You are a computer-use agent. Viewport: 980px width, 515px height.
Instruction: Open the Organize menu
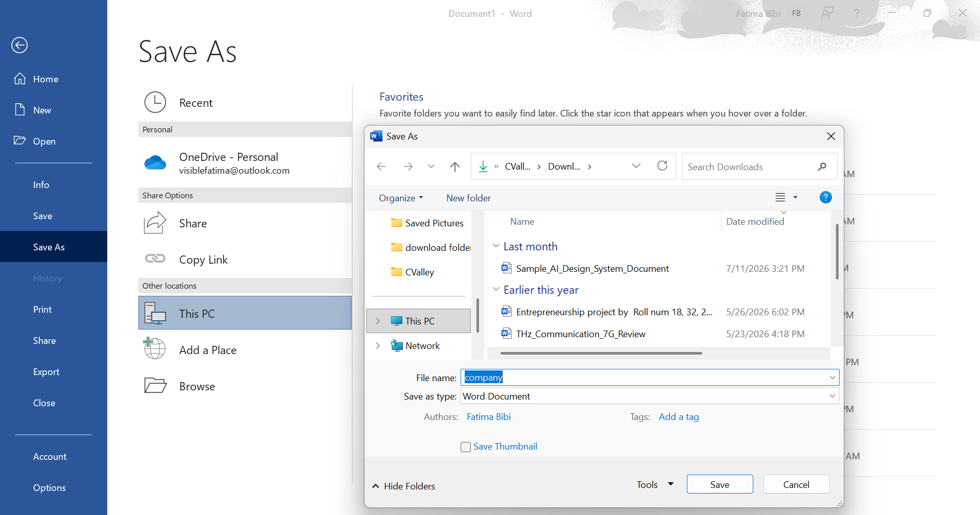pos(401,198)
